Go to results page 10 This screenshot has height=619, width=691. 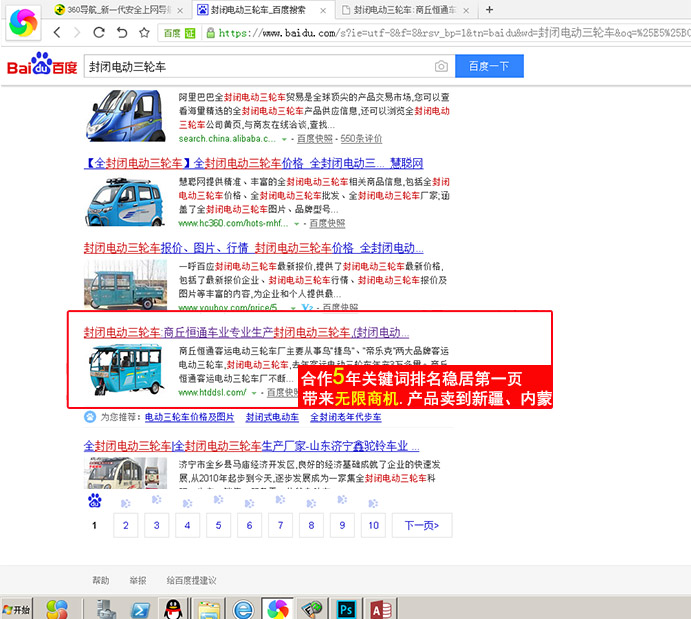click(373, 525)
